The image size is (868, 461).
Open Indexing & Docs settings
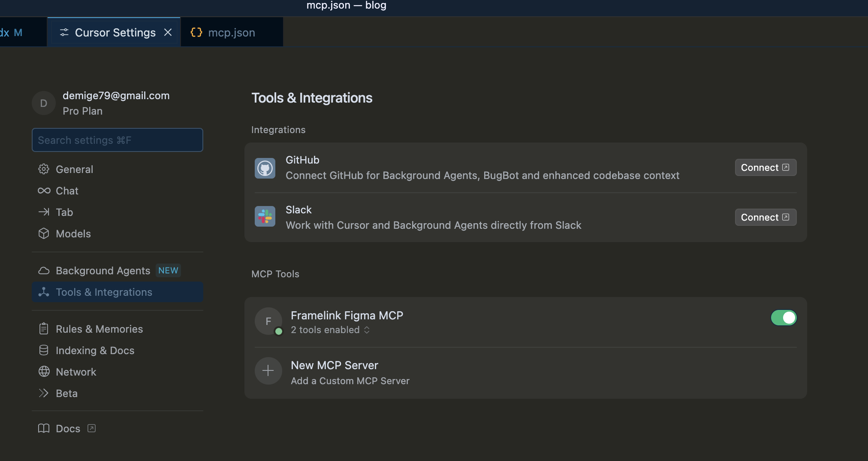point(117,350)
